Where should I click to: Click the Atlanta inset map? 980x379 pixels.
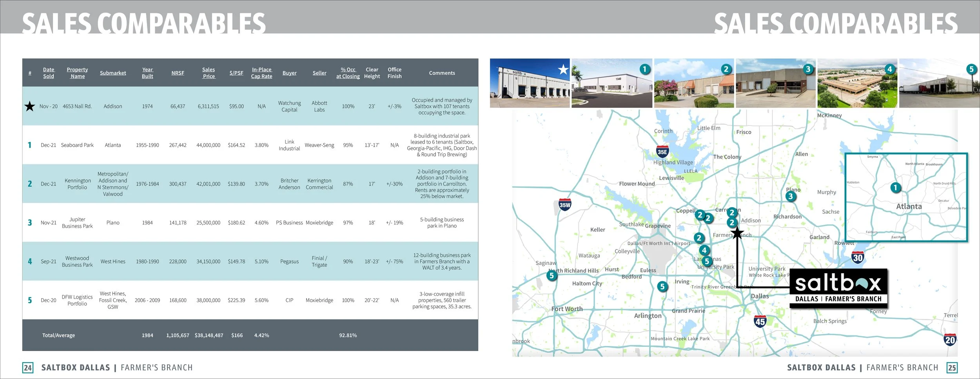(906, 197)
